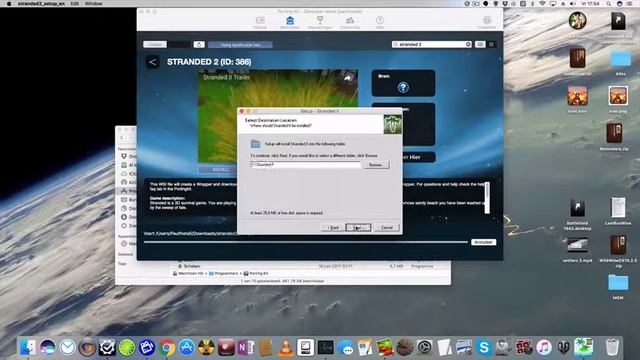Launch Google Chrome from the dock

coord(167,347)
